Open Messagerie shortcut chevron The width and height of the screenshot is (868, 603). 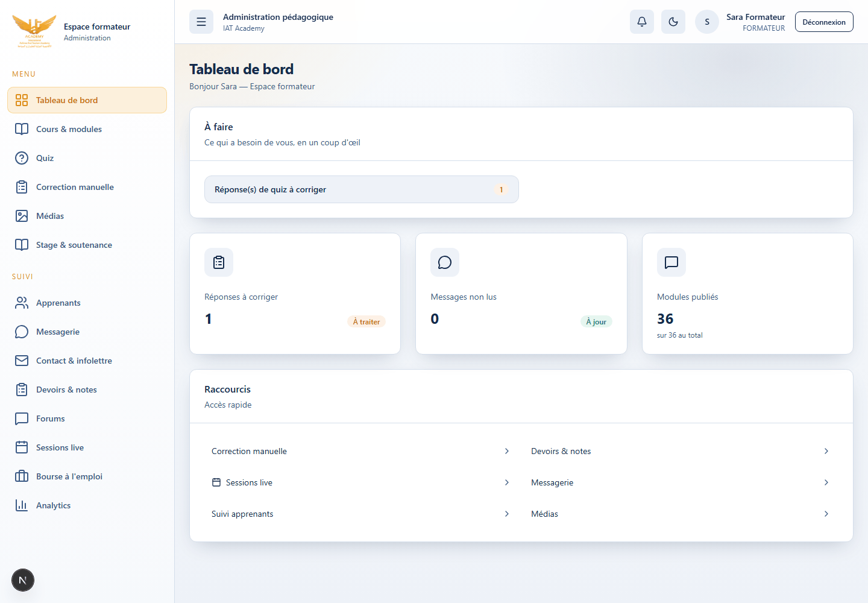[x=826, y=482]
